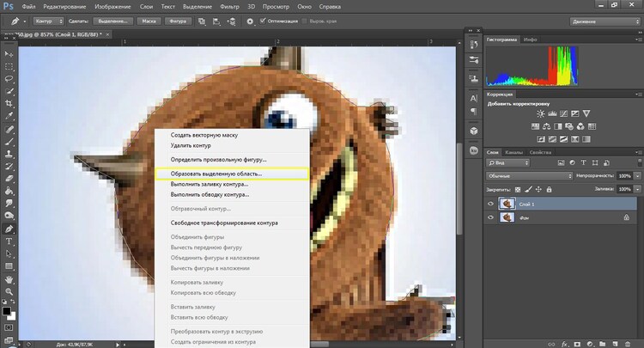Image resolution: width=644 pixels, height=348 pixels.
Task: Select the Hand tool
Action: [x=9, y=279]
